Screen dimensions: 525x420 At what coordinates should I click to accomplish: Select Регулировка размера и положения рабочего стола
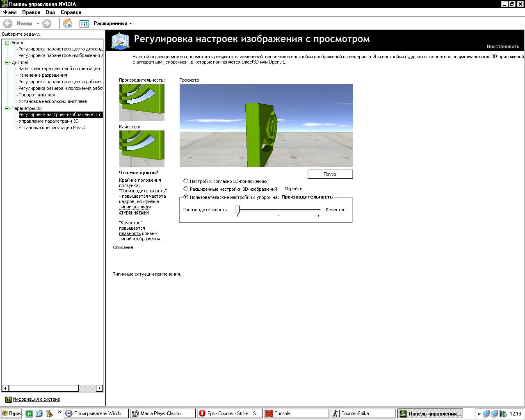click(60, 88)
